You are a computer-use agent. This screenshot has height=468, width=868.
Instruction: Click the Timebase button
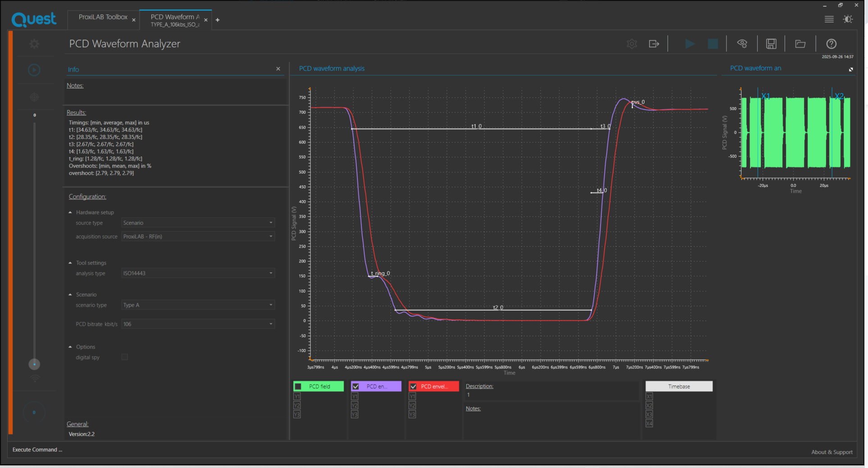pos(678,386)
